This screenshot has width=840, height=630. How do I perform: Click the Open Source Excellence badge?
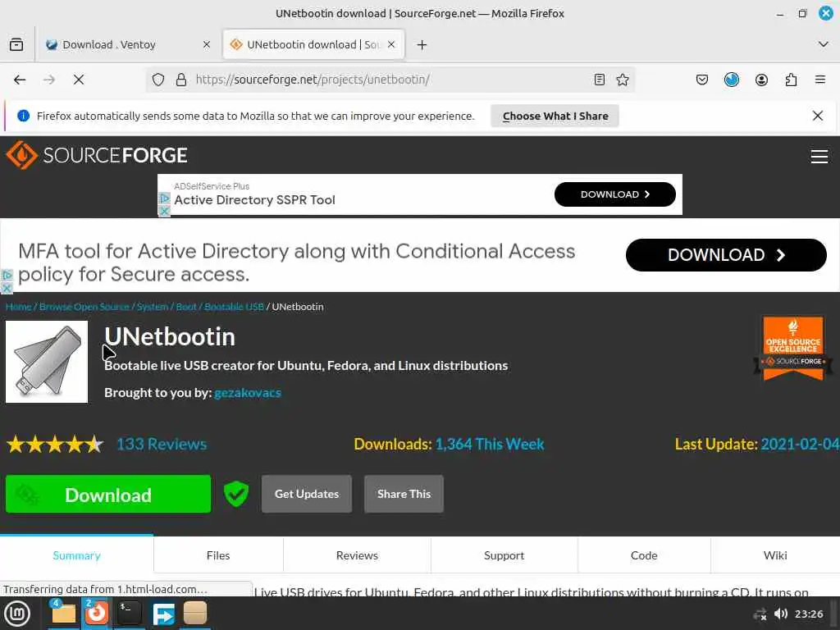point(793,348)
